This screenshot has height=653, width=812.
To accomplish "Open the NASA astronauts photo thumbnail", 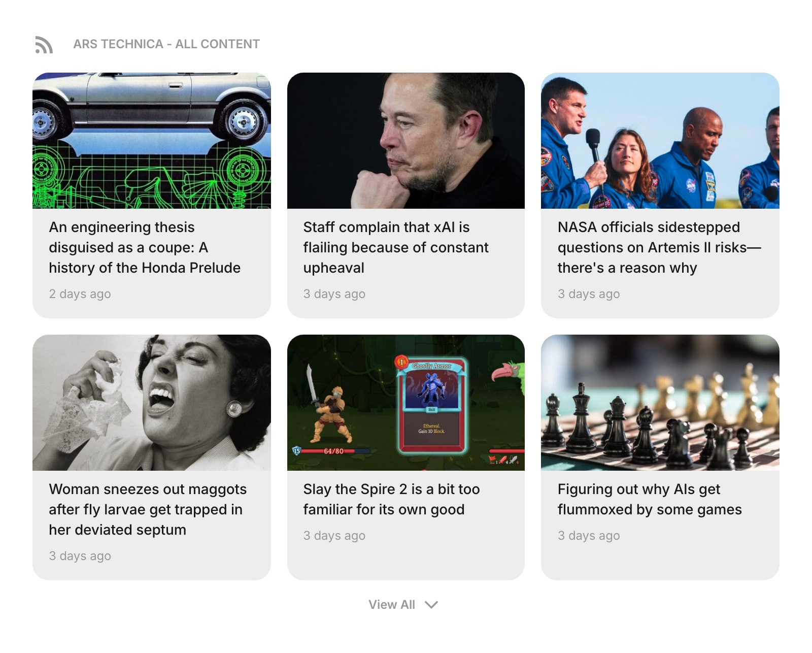I will [660, 141].
